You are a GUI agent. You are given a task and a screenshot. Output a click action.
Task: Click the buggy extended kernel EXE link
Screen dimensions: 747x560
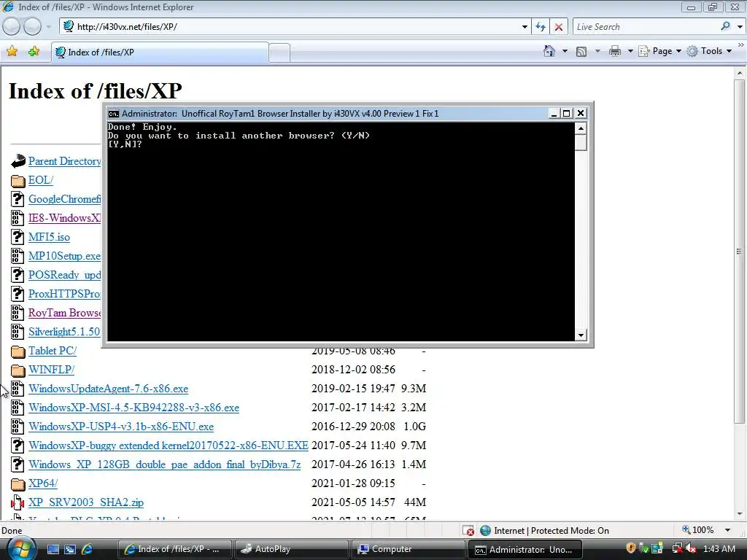click(x=169, y=446)
